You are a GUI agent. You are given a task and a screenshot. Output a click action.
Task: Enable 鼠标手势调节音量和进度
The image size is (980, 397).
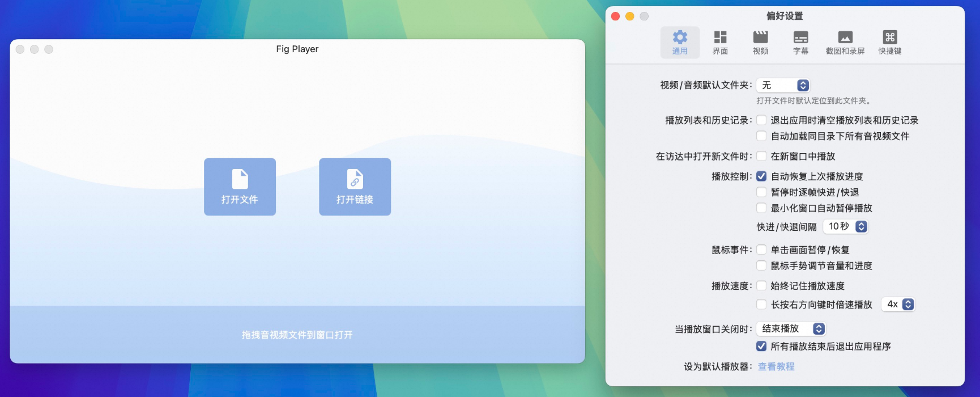(x=762, y=265)
